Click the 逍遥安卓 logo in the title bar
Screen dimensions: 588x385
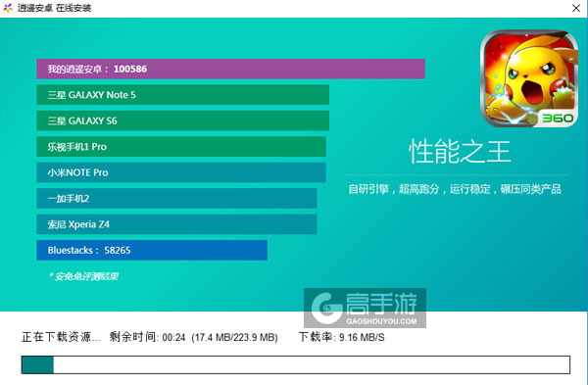click(8, 8)
